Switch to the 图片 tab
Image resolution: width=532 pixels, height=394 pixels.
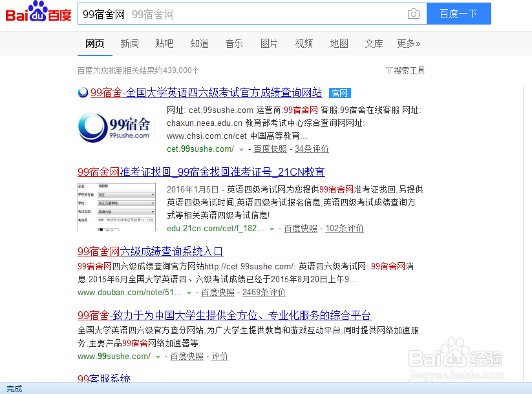point(269,43)
